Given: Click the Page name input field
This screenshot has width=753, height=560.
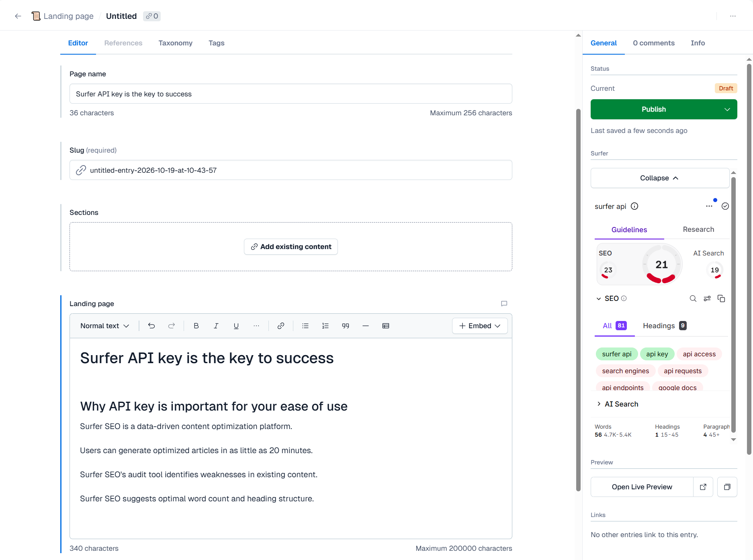Looking at the screenshot, I should point(291,94).
